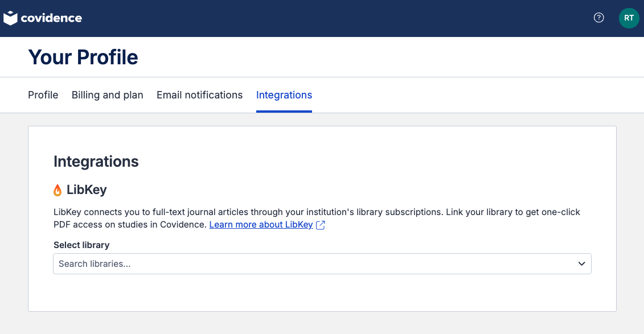The height and width of the screenshot is (334, 644).
Task: Click an empty area of the navy header bar
Action: coord(329,18)
